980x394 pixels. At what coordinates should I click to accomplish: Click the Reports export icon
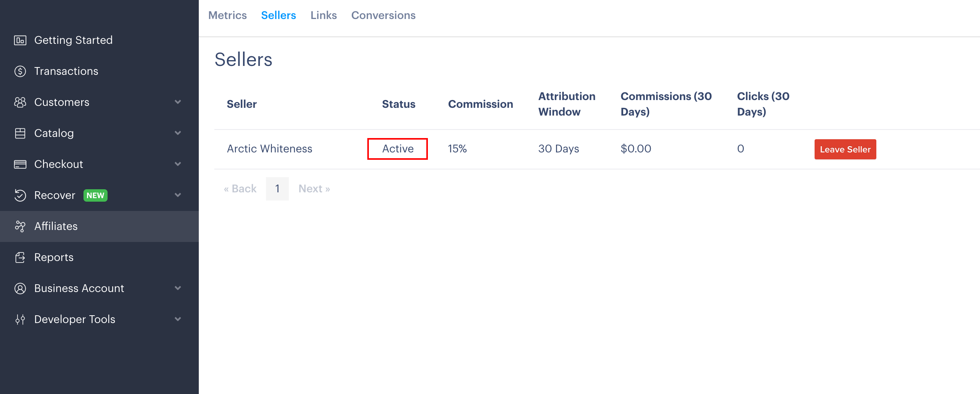click(x=20, y=257)
